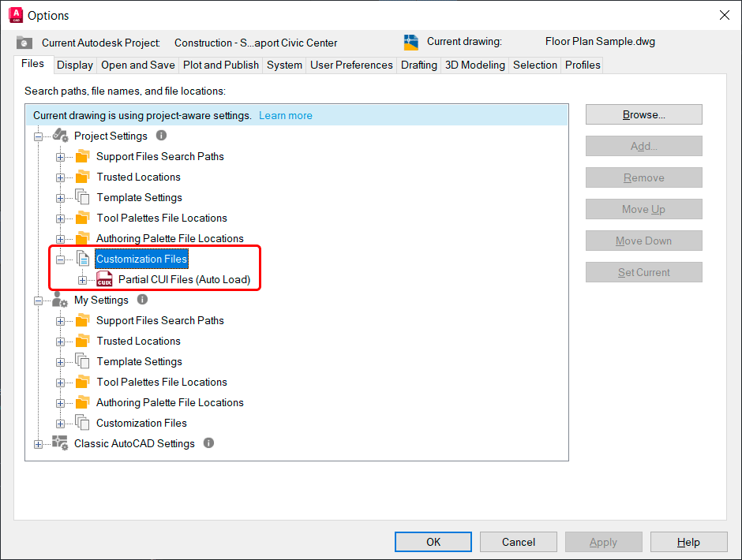The height and width of the screenshot is (560, 742).
Task: Open Help for the Options dialog
Action: pos(688,542)
